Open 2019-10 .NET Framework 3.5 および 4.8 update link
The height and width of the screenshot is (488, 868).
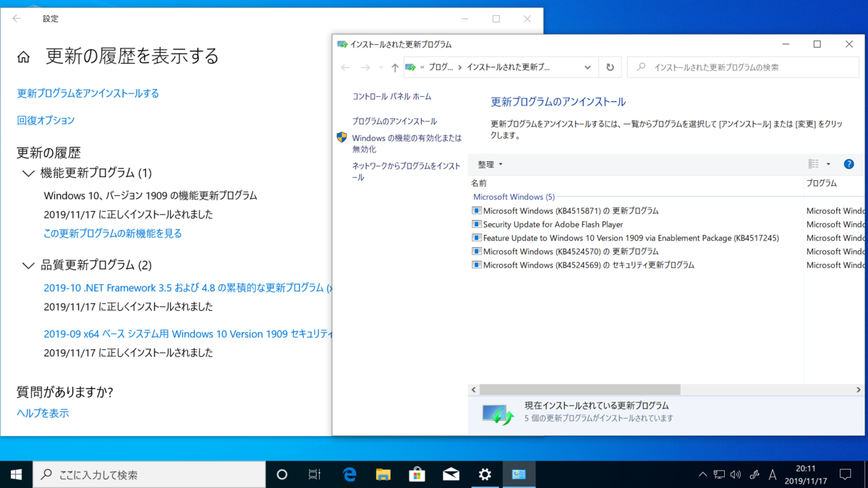187,288
